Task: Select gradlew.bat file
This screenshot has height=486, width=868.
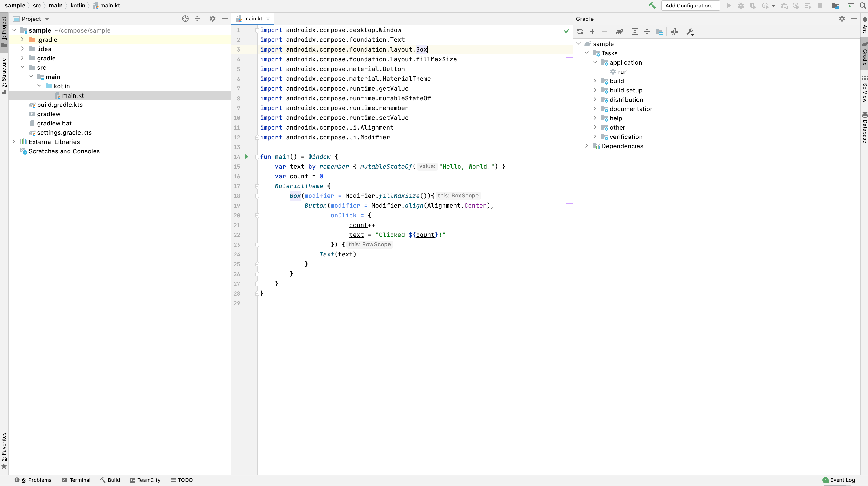Action: coord(54,123)
